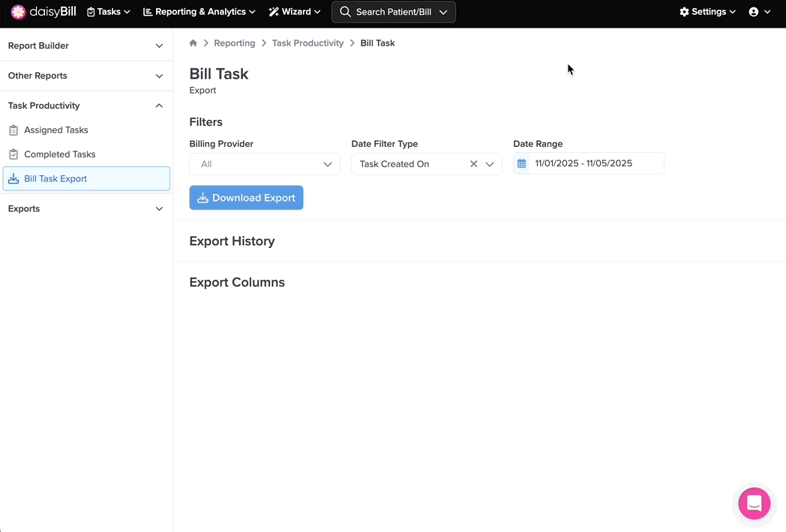Expand the Other Reports section
786x532 pixels.
(x=85, y=76)
